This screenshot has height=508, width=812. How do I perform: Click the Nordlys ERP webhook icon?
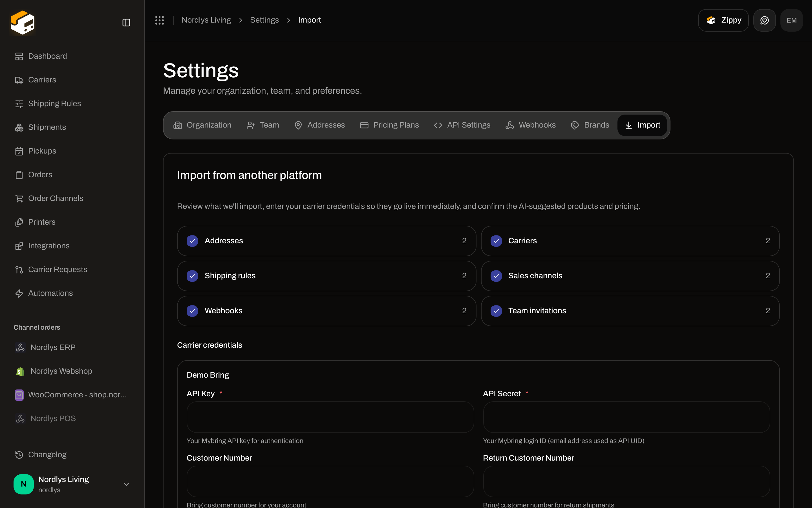coord(20,347)
